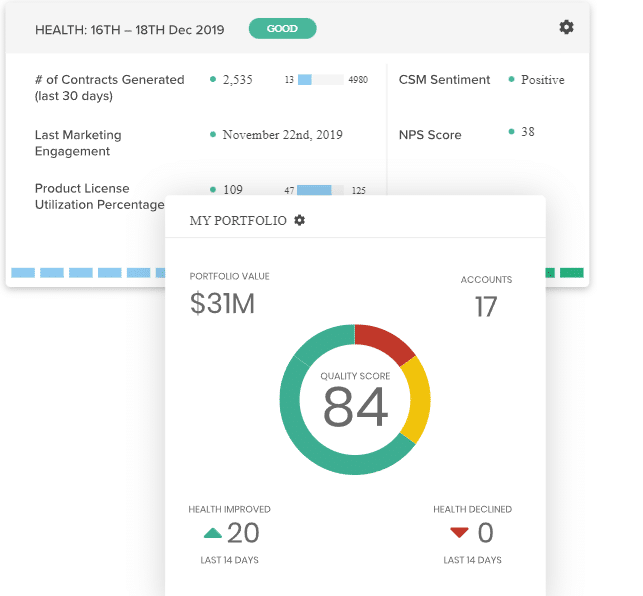Click the contracts bar minimum '13'
643x596 pixels.
(x=289, y=80)
